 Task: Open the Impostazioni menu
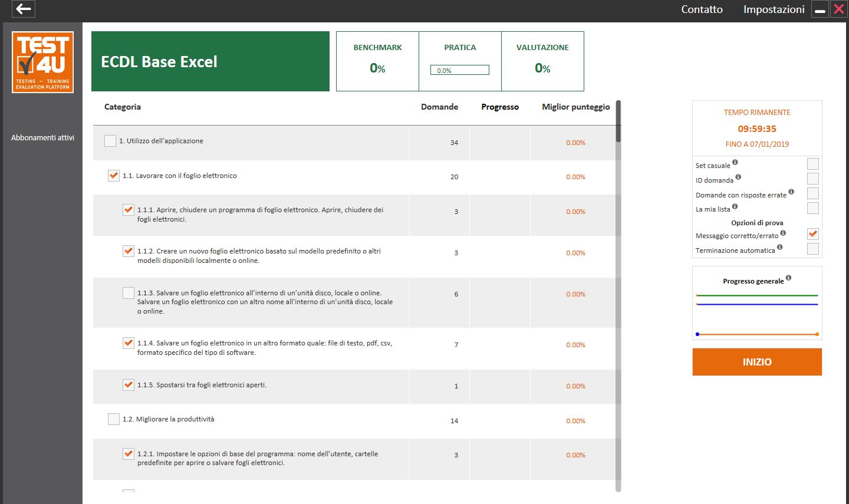pos(774,9)
